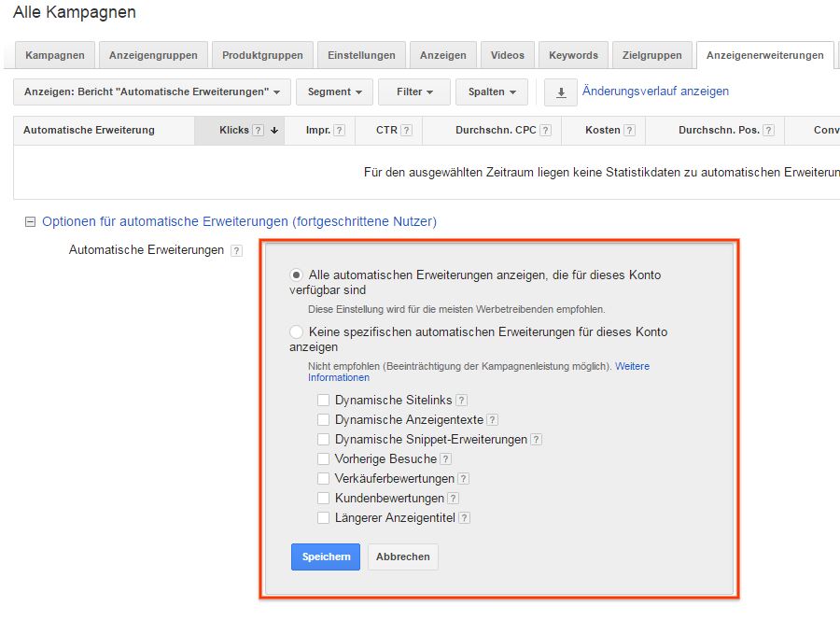This screenshot has height=620, width=840.
Task: Select 'Alle automatischen Erweiterungen anzeigen' radio option
Action: 296,275
